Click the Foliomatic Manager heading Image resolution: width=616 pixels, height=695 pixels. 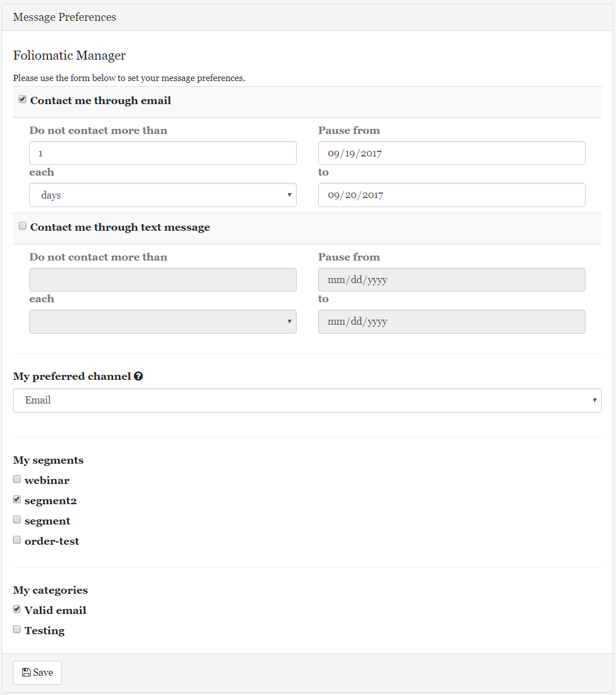(69, 55)
